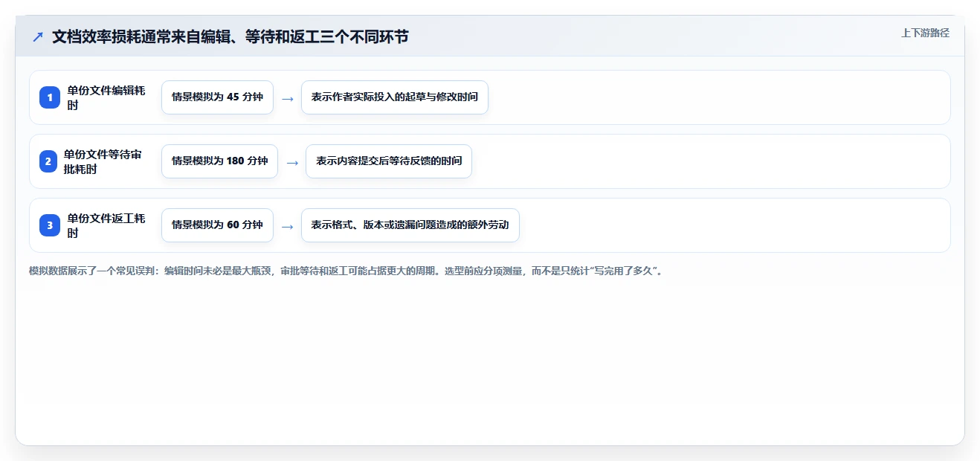Click the 情景模拟为 45 分钟 chip
This screenshot has width=980, height=461.
click(x=217, y=97)
